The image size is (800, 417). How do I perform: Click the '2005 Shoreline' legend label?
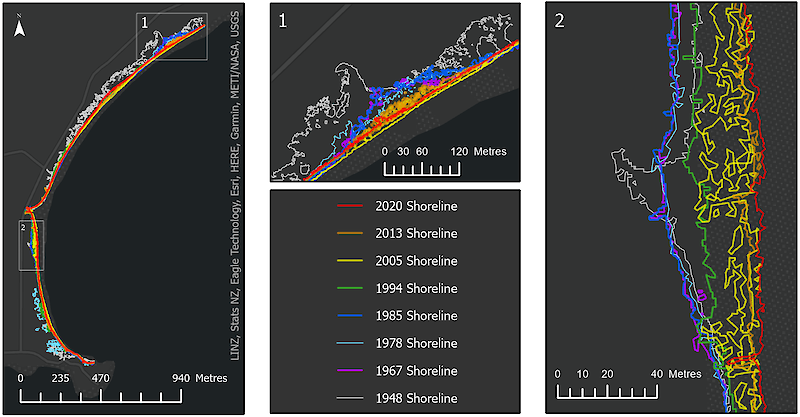[416, 261]
